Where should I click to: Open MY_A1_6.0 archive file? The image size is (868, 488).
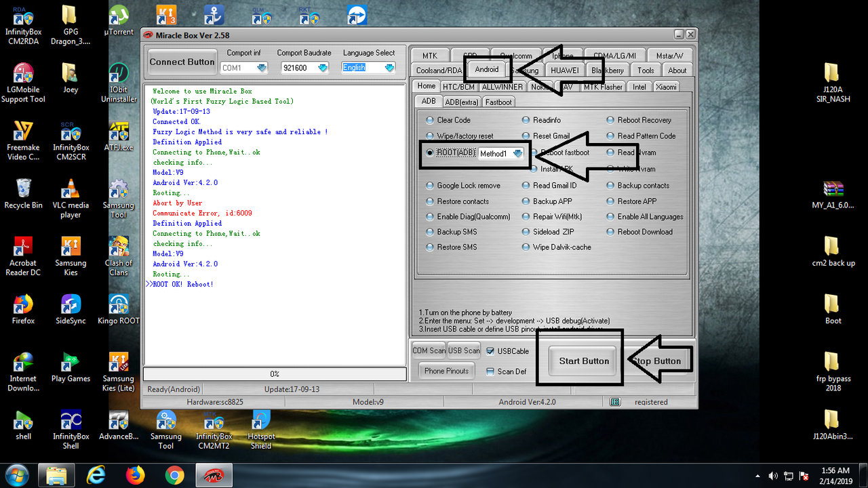[x=833, y=193]
